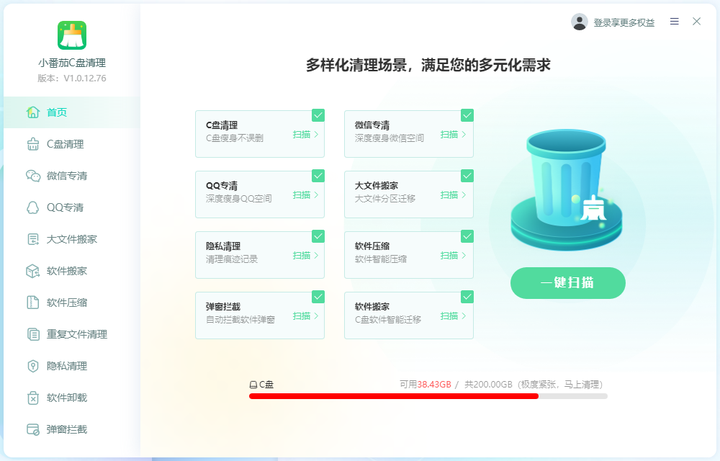
Task: Click the C盘软件智能迁移 description text
Action: 388,320
